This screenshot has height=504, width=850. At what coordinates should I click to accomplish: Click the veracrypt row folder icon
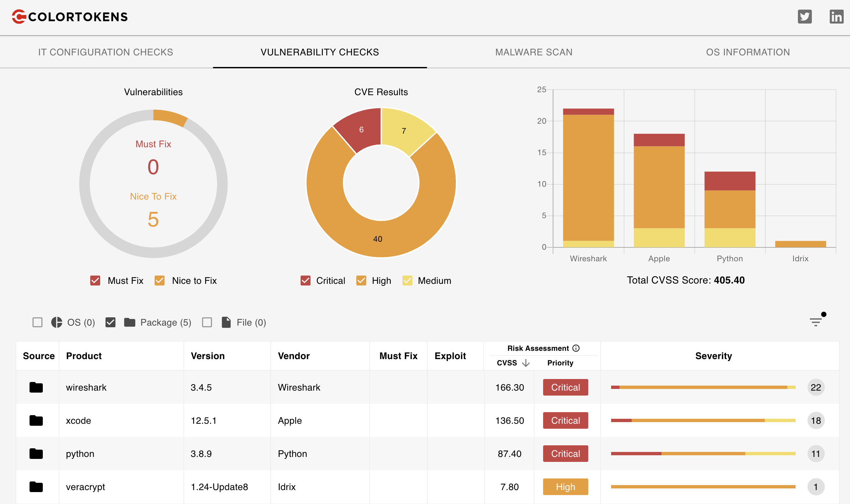coord(36,487)
